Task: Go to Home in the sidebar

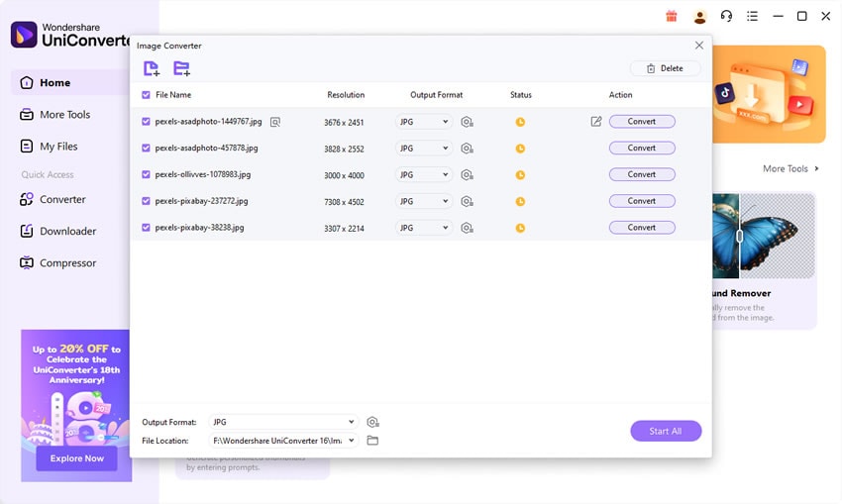Action: tap(69, 82)
